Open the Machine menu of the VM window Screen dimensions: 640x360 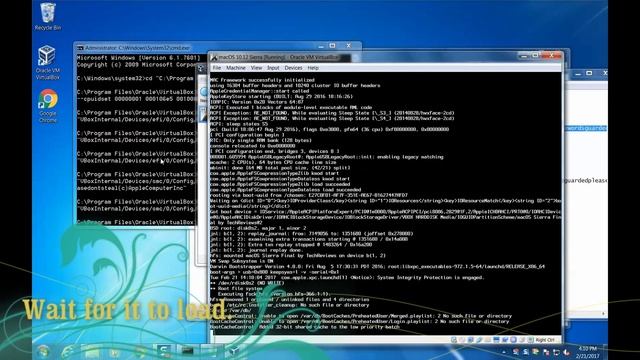tap(236, 68)
